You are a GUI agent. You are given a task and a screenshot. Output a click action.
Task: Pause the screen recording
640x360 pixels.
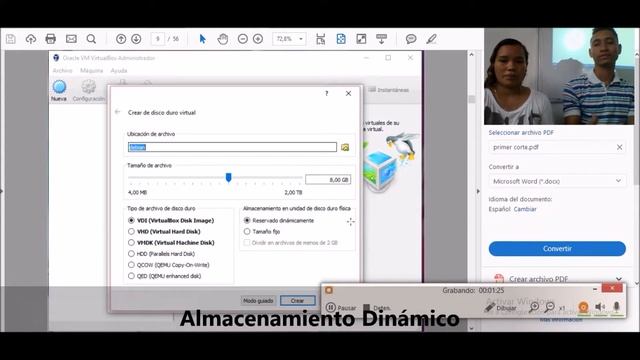(341, 307)
